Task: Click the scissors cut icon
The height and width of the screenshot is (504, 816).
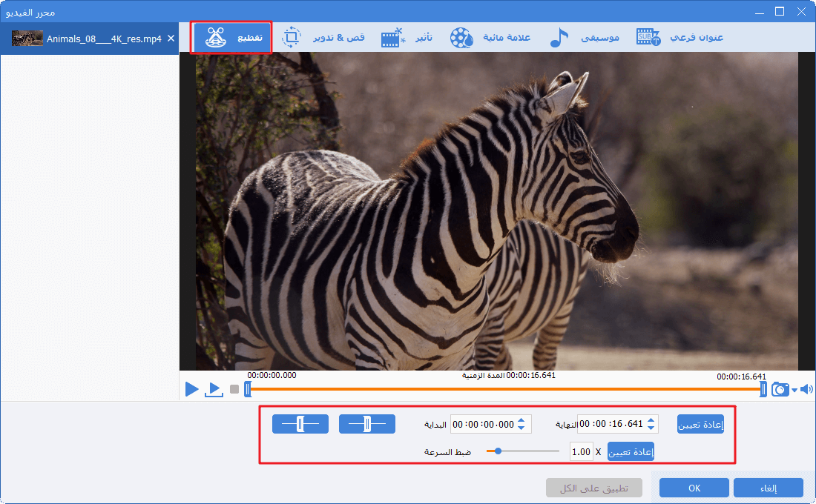Action: (215, 38)
